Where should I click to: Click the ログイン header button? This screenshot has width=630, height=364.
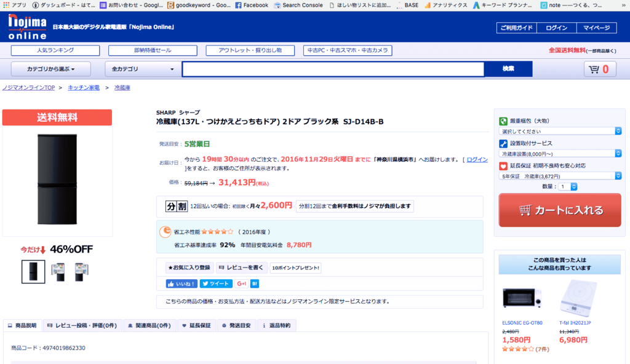point(556,28)
